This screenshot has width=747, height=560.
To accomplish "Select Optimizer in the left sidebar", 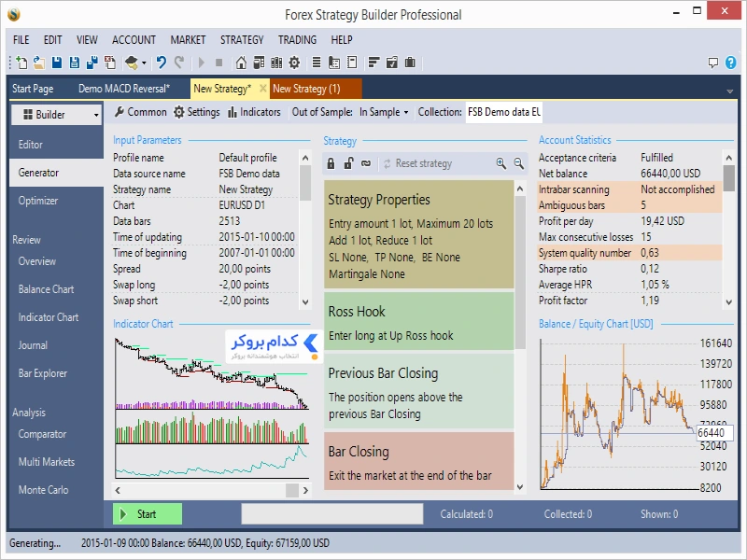I will tap(38, 201).
